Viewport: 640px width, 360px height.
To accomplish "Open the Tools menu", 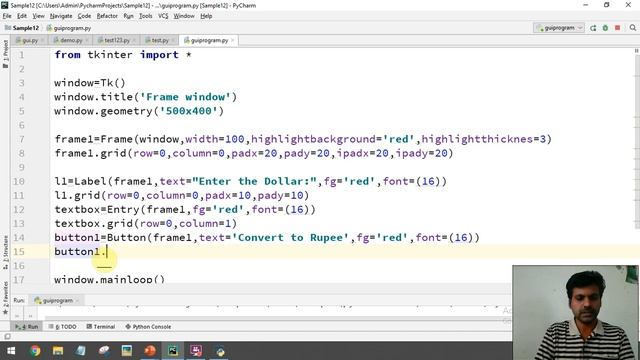I will [145, 16].
